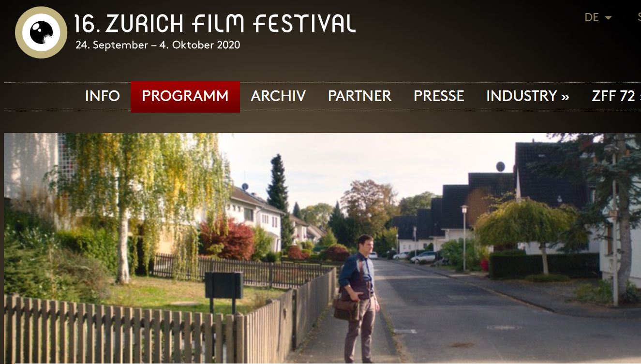Click the 16. Zurich Film Festival title

point(215,23)
